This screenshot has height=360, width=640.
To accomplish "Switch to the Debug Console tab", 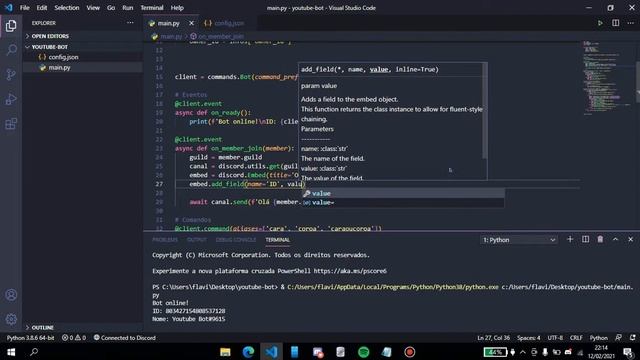I will (236, 240).
